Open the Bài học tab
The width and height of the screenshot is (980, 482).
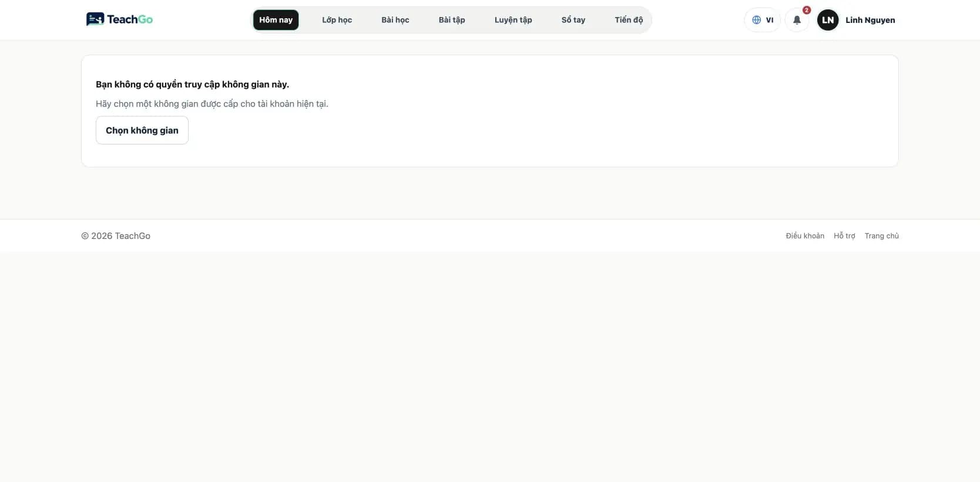395,20
